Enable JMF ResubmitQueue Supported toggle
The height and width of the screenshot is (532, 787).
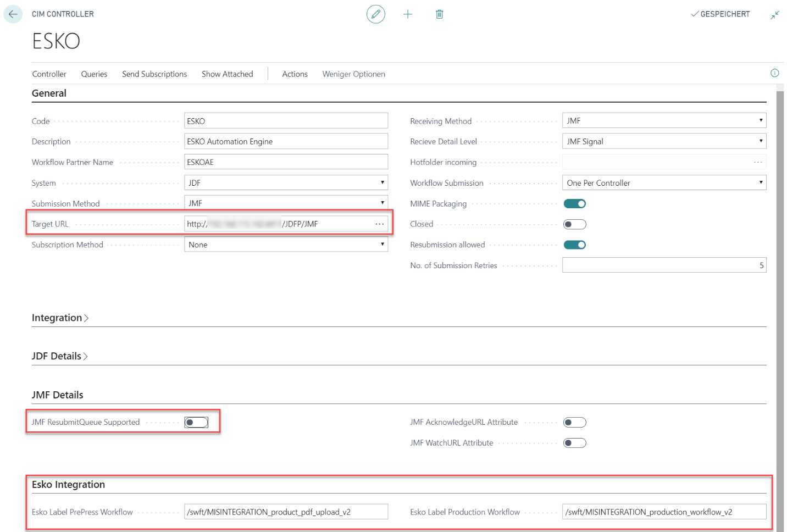click(x=196, y=422)
